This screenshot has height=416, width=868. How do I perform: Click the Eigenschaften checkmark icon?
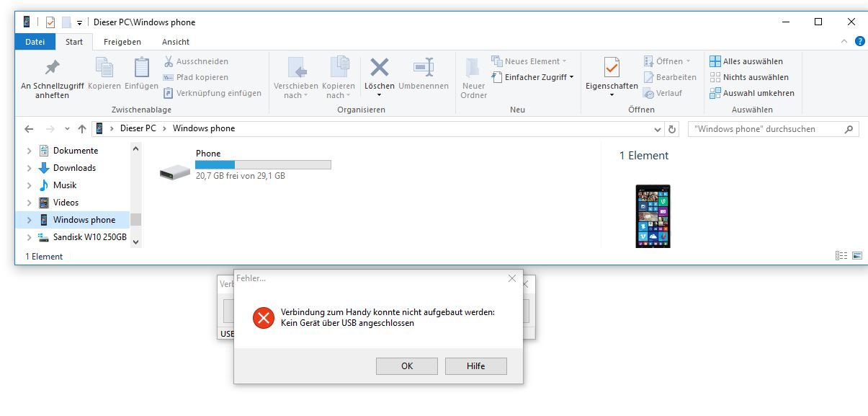click(612, 68)
